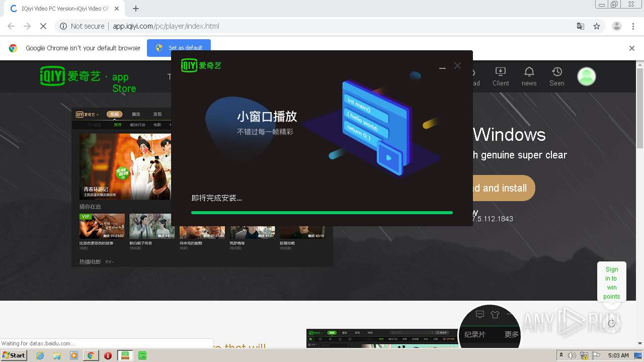Minimize the Chrome window

tap(602, 5)
